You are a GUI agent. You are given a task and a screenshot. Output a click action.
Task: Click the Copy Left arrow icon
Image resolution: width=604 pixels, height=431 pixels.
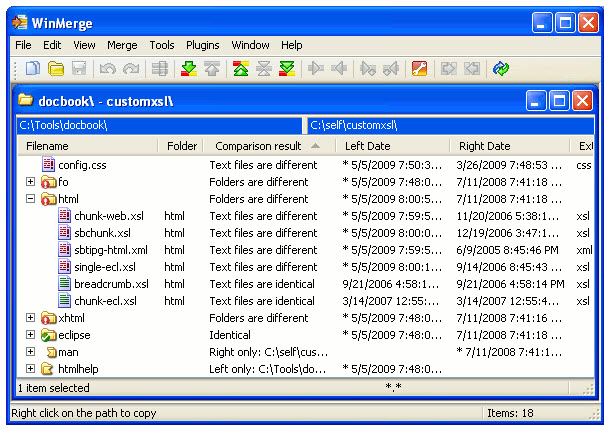339,69
